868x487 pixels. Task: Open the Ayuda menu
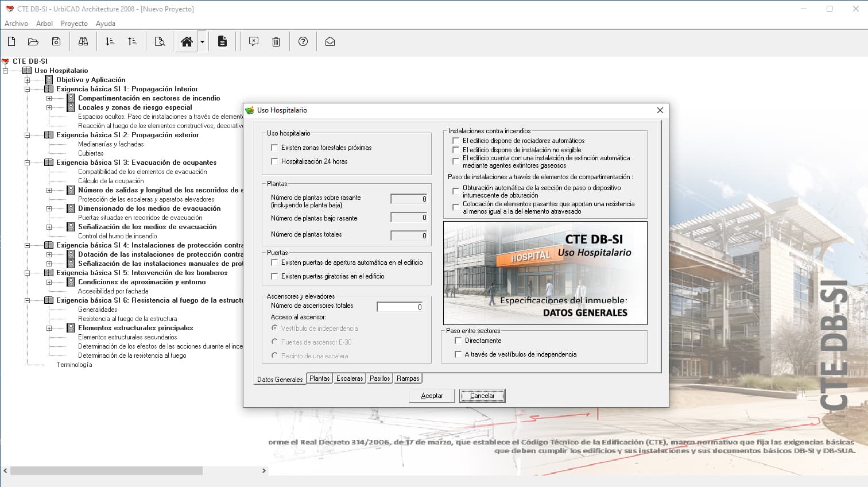106,24
